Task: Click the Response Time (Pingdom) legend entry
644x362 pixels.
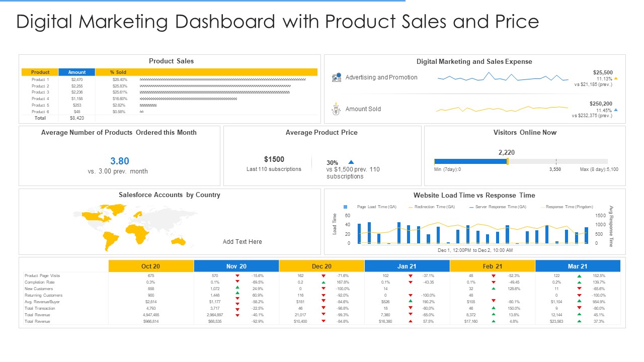Action: tap(567, 207)
